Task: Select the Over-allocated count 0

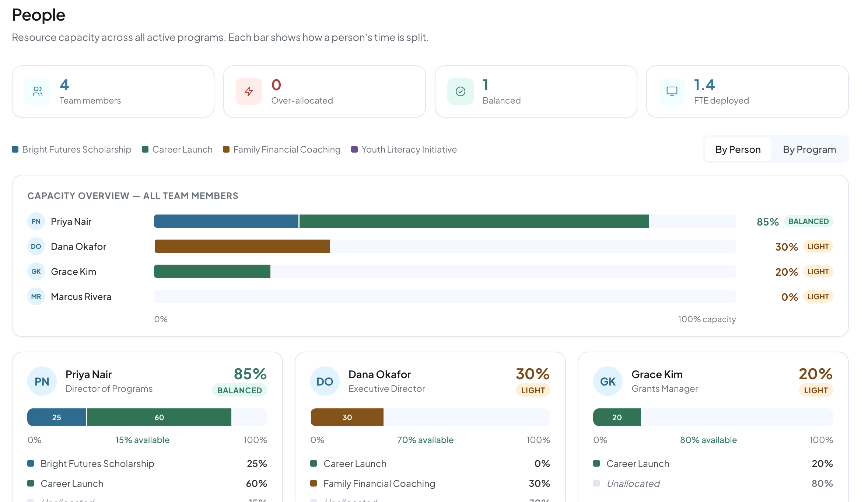Action: [276, 85]
